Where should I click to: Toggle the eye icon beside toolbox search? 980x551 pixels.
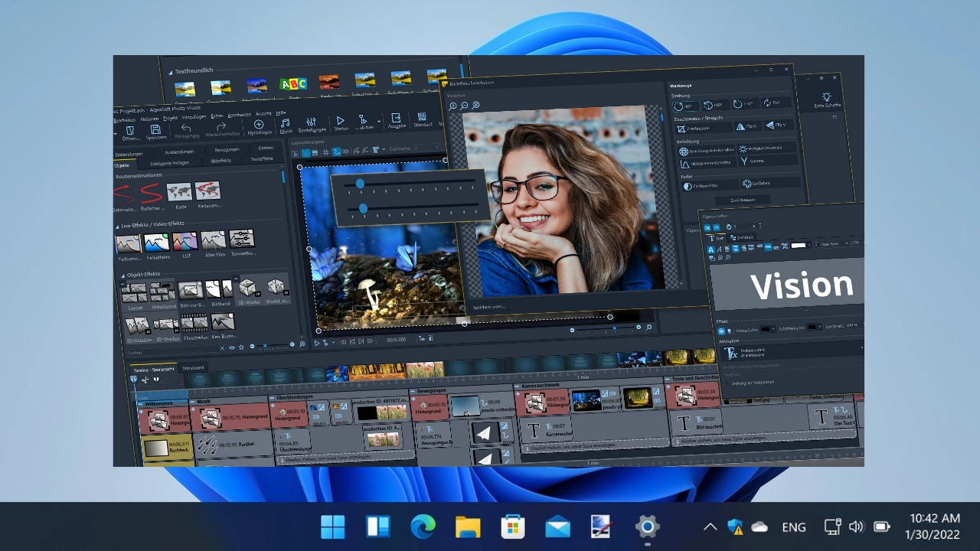click(232, 347)
